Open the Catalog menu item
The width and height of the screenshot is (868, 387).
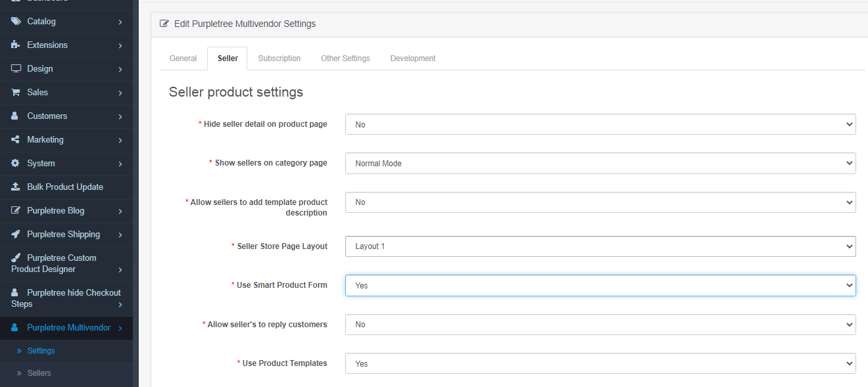pyautogui.click(x=66, y=22)
